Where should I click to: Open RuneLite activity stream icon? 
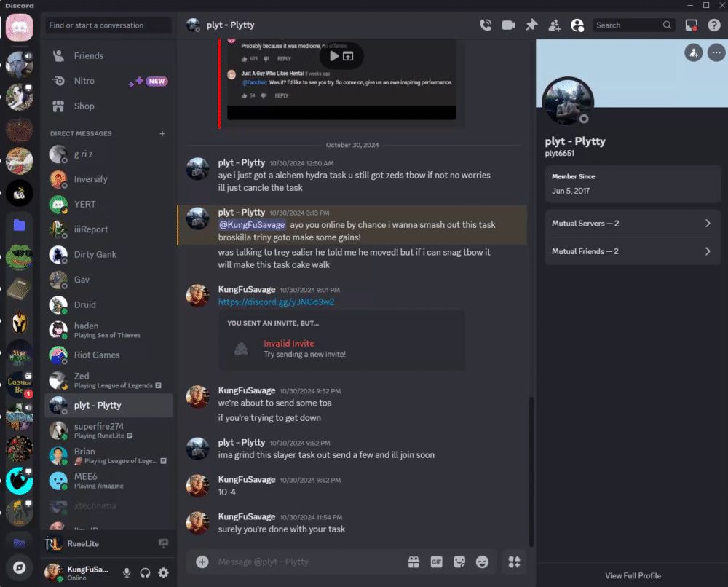coord(163,543)
